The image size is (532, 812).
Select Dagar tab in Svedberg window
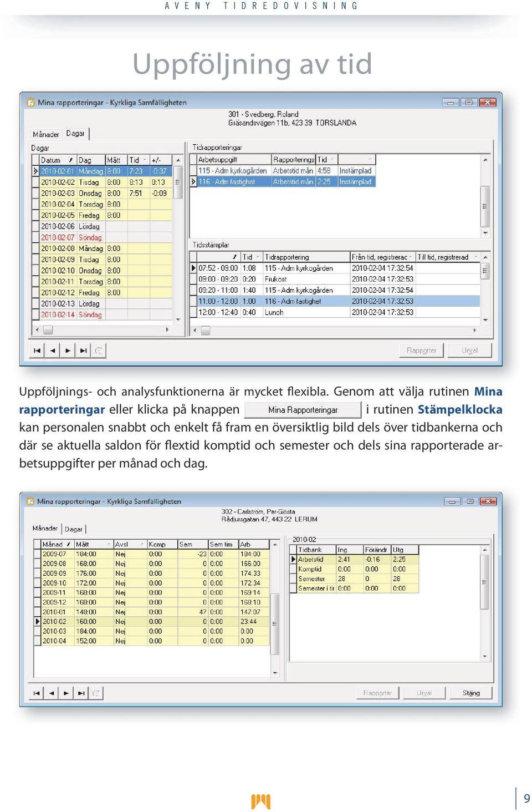coord(75,133)
